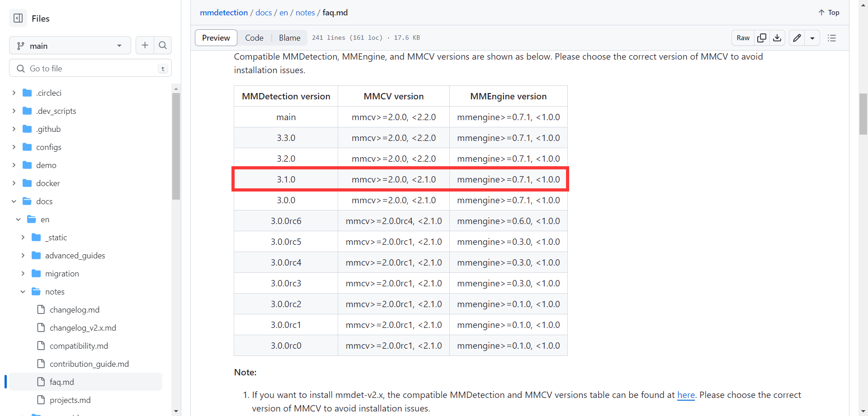The image size is (868, 416).
Task: Open changelog_v2.x.md in the tree
Action: (83, 327)
